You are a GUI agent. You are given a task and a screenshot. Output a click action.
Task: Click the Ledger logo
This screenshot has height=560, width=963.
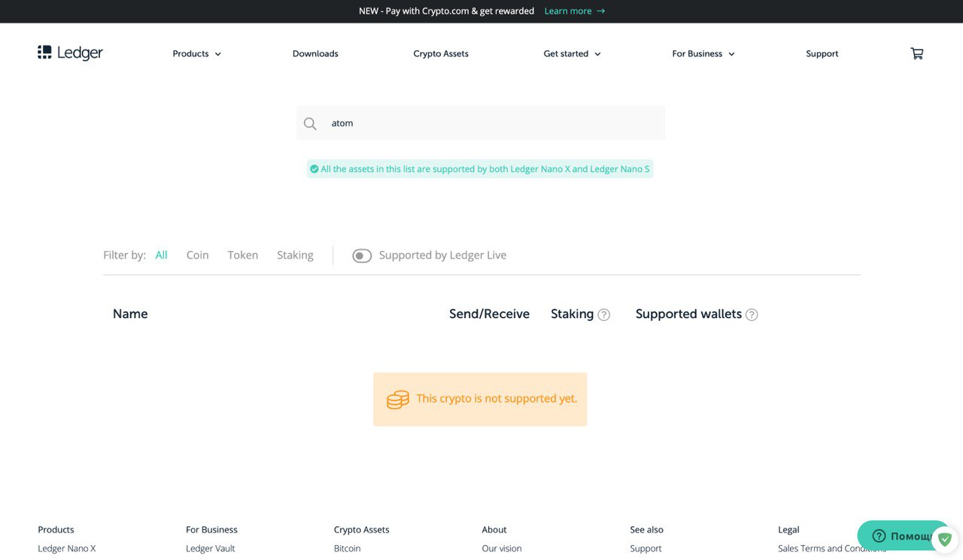70,53
